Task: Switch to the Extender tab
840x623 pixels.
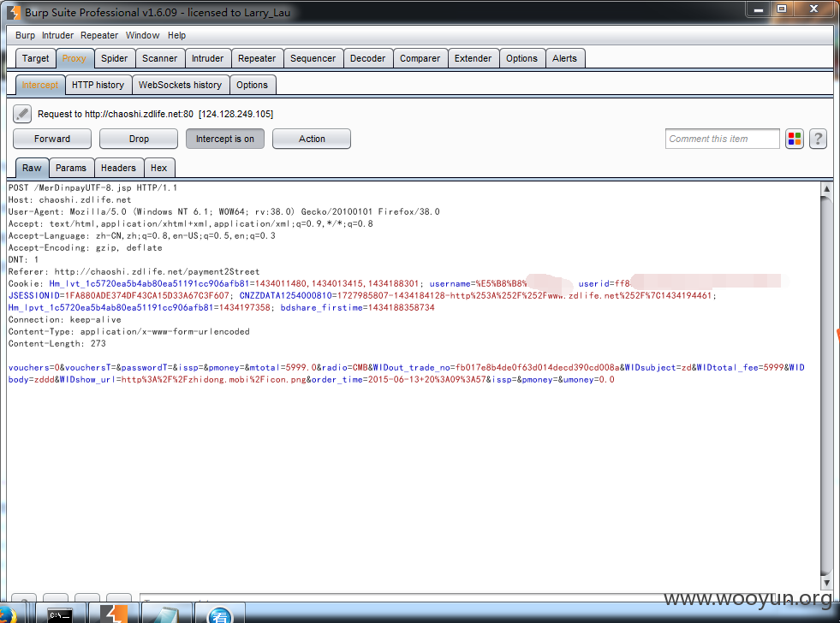Action: click(473, 58)
